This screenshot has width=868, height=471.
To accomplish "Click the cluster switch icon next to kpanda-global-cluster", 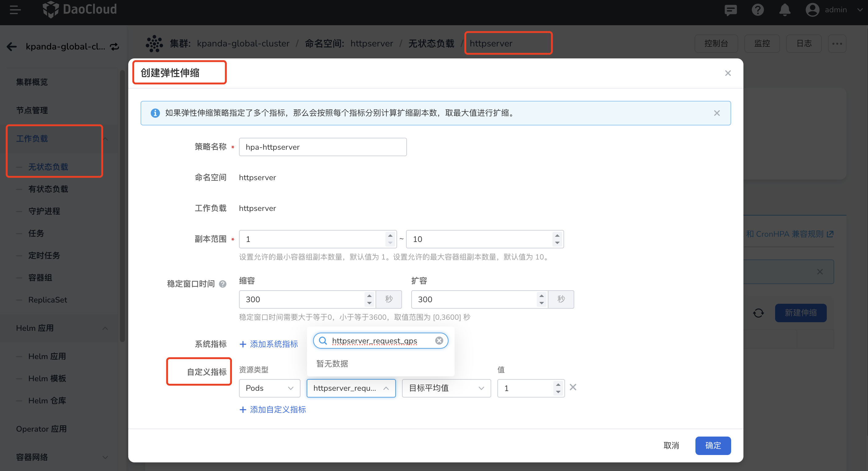I will pyautogui.click(x=114, y=46).
